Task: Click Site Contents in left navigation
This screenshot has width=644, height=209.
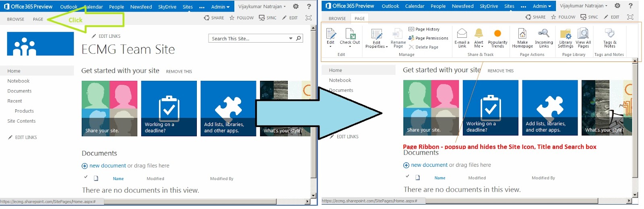Action: (21, 121)
